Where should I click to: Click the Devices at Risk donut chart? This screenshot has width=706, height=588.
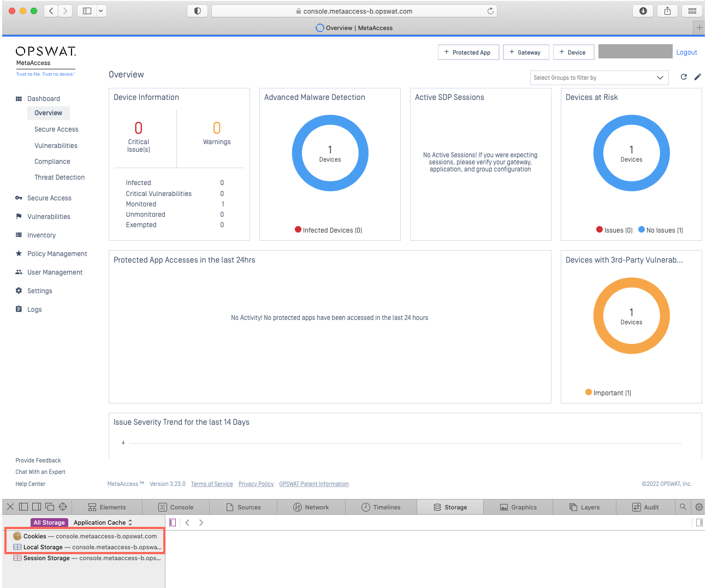[x=631, y=153]
